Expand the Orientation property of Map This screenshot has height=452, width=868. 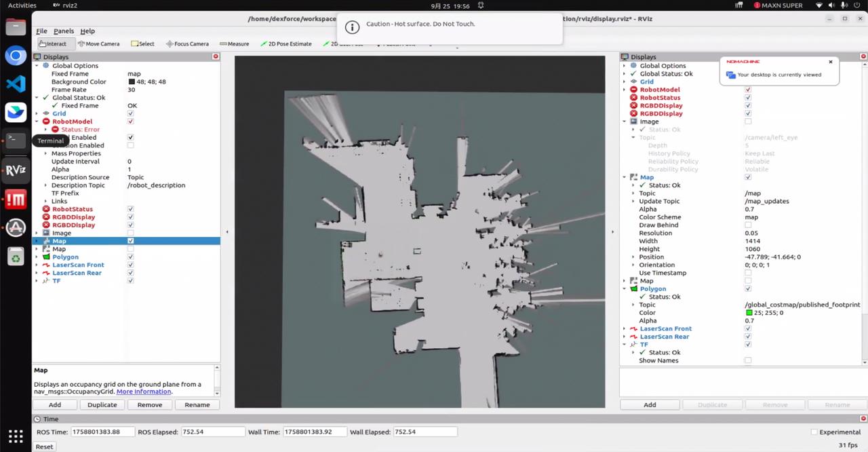[x=633, y=265]
